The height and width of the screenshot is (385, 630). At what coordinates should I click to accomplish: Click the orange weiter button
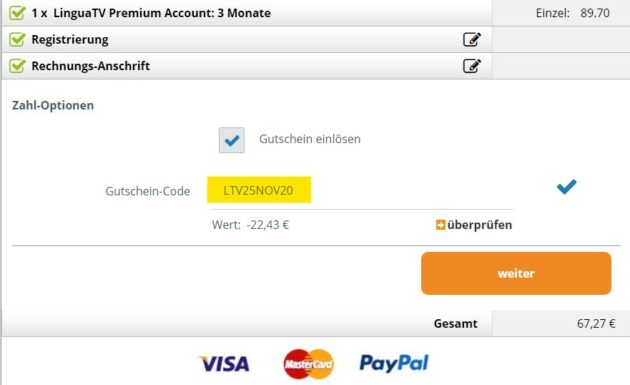click(516, 273)
